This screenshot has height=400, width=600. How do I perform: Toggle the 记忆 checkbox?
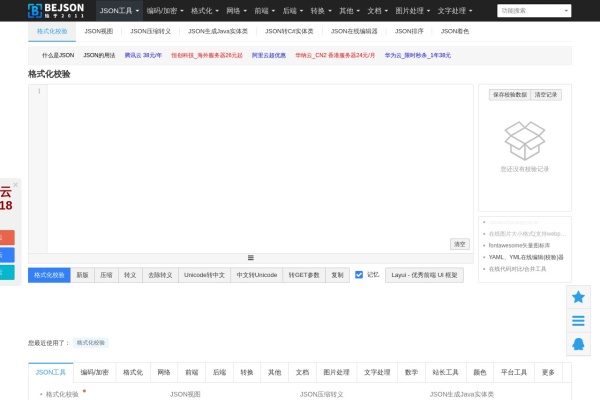pos(359,274)
